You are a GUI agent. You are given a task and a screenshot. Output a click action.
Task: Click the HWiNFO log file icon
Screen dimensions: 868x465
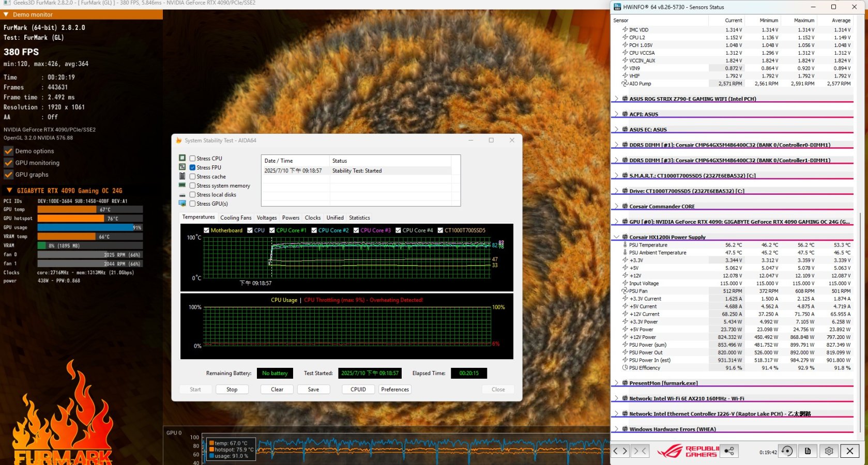point(808,451)
